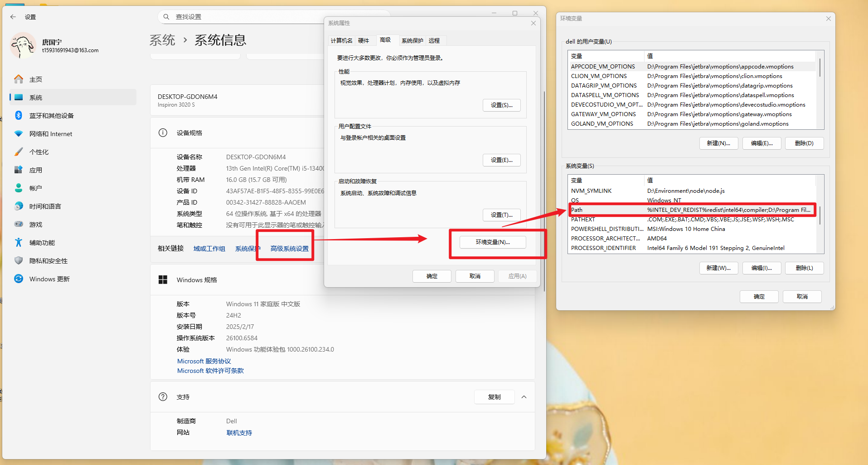Screen dimensions: 868x465
Task: Select PROCESSOR_ARCHITECTURE system variable row
Action: click(x=692, y=239)
